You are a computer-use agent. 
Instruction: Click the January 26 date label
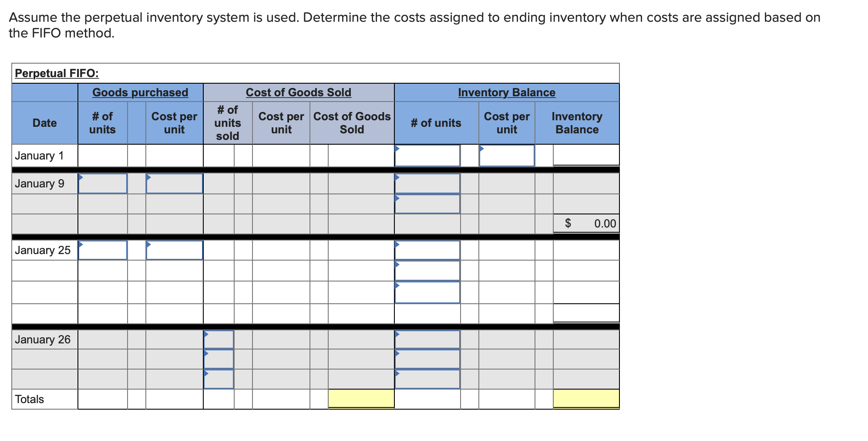click(x=42, y=339)
